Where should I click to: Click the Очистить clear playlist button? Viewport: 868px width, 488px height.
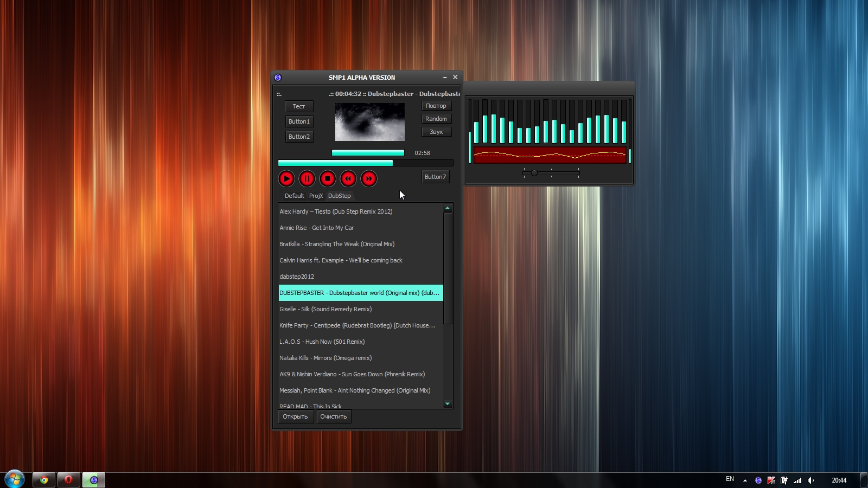coord(333,416)
